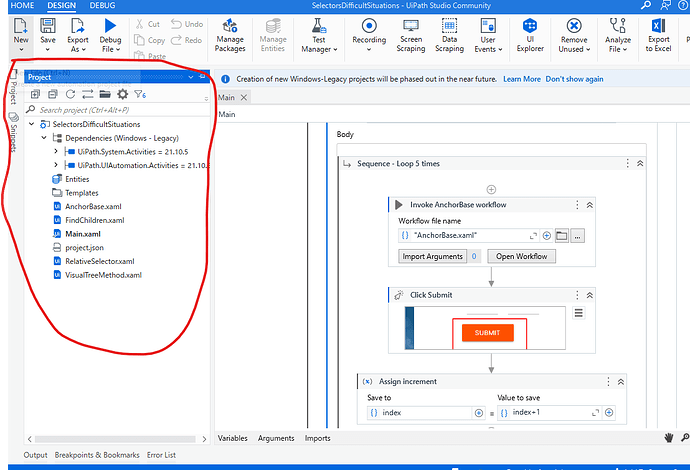The height and width of the screenshot is (470, 690).
Task: Open project settings gear icon
Action: (122, 94)
